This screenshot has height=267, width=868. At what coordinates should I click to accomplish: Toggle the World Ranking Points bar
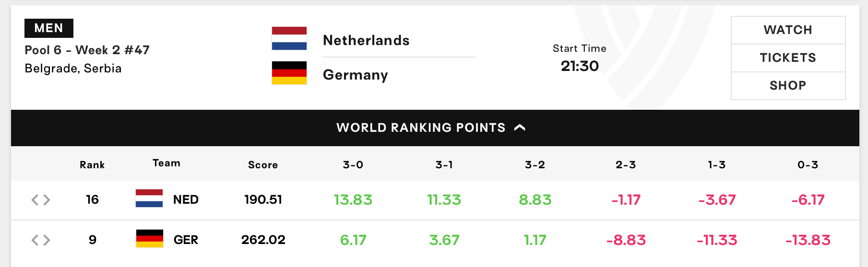[x=435, y=128]
